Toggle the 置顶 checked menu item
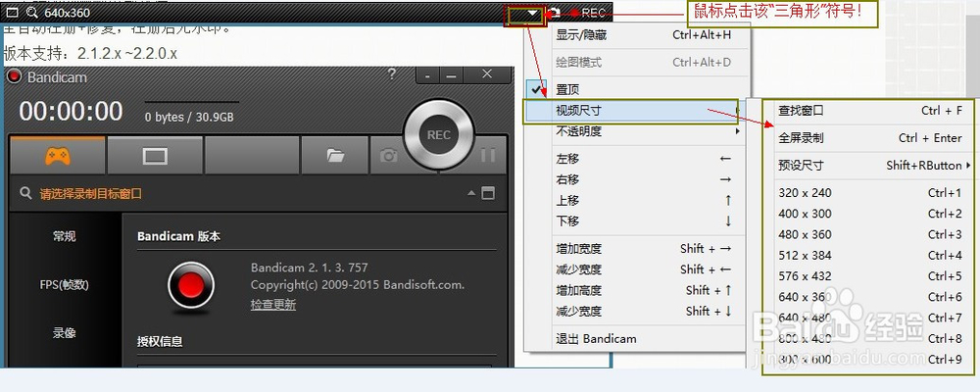 (x=636, y=89)
